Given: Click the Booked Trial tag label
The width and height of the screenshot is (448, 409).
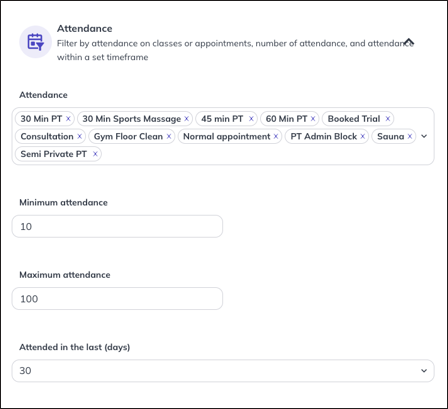Looking at the screenshot, I should pos(354,119).
